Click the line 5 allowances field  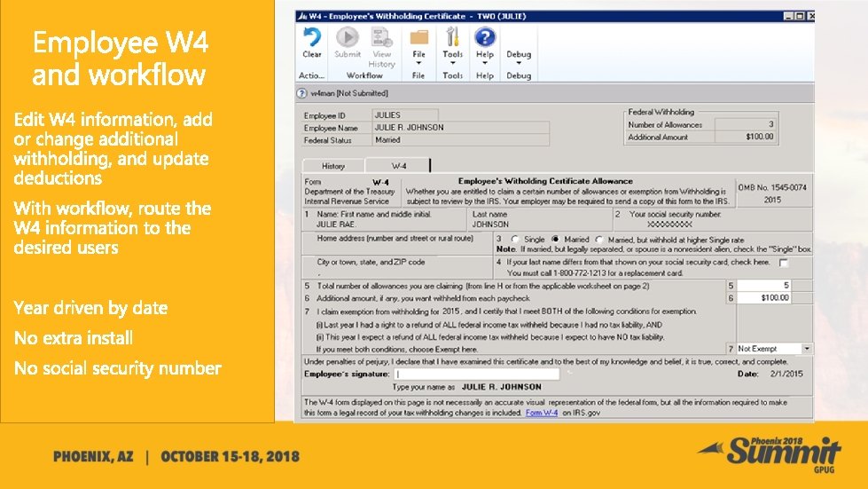point(764,286)
